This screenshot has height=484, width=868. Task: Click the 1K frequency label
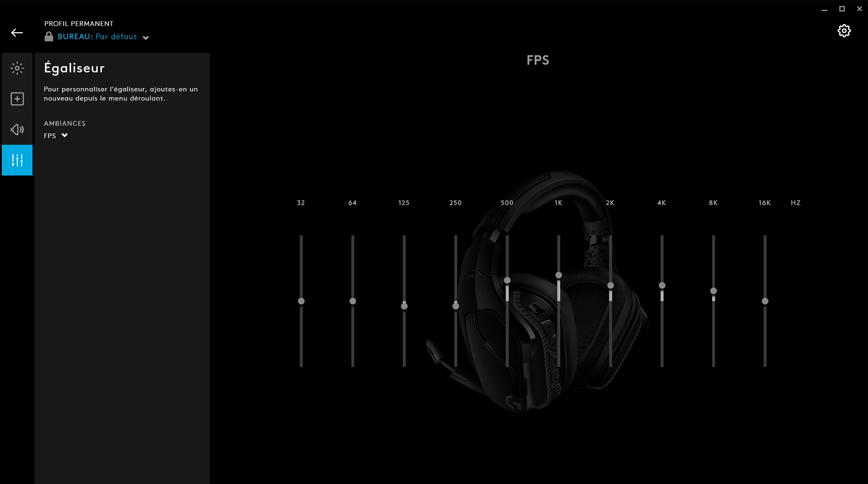(559, 203)
